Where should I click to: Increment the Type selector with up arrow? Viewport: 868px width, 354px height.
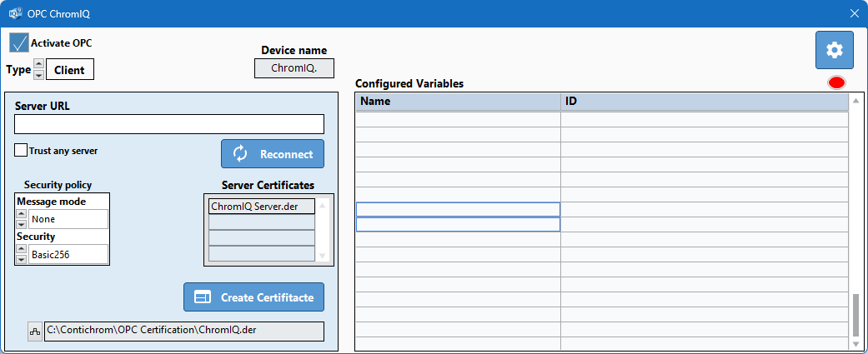(x=38, y=64)
